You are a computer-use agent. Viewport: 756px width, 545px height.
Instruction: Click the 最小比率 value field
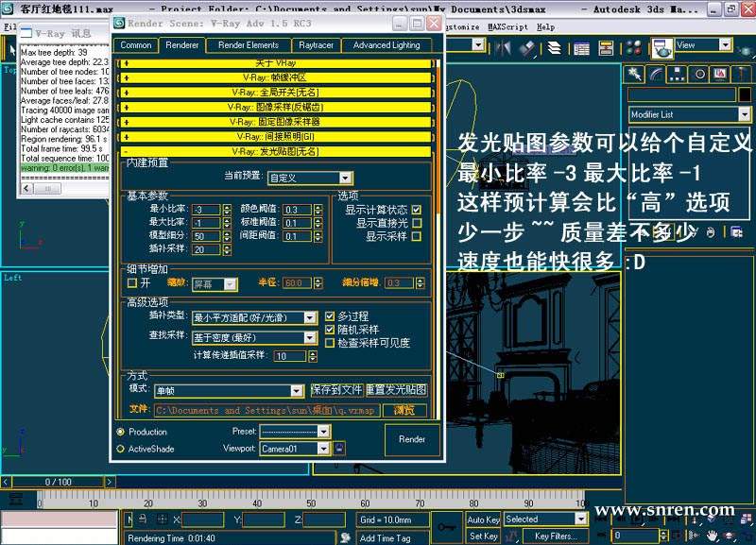206,210
